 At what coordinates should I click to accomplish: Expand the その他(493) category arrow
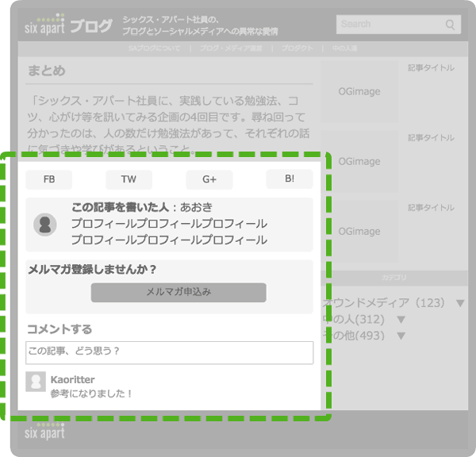click(x=401, y=336)
